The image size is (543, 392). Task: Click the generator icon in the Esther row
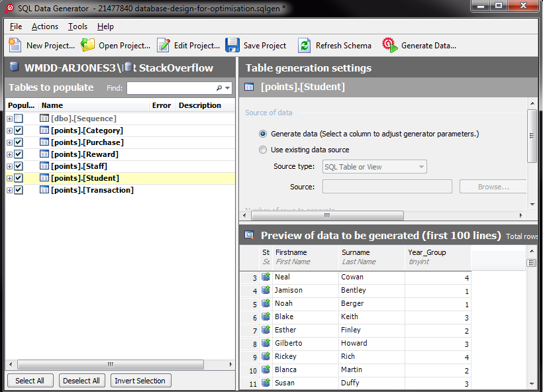[x=266, y=330]
